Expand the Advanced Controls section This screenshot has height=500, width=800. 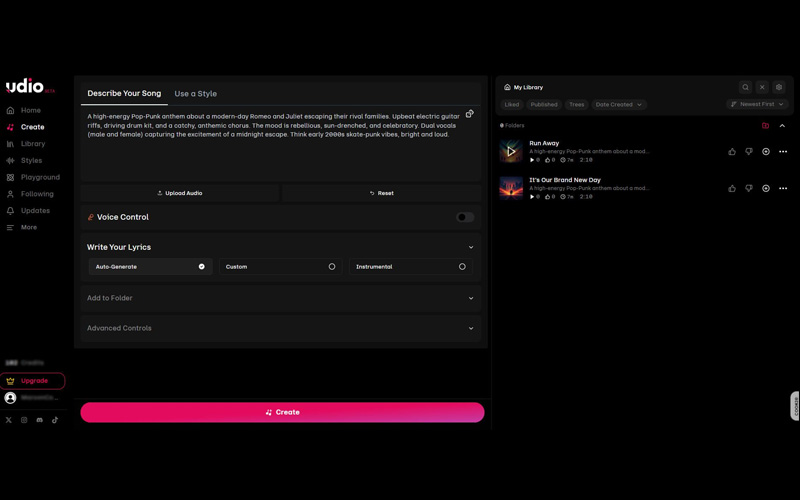pyautogui.click(x=281, y=328)
